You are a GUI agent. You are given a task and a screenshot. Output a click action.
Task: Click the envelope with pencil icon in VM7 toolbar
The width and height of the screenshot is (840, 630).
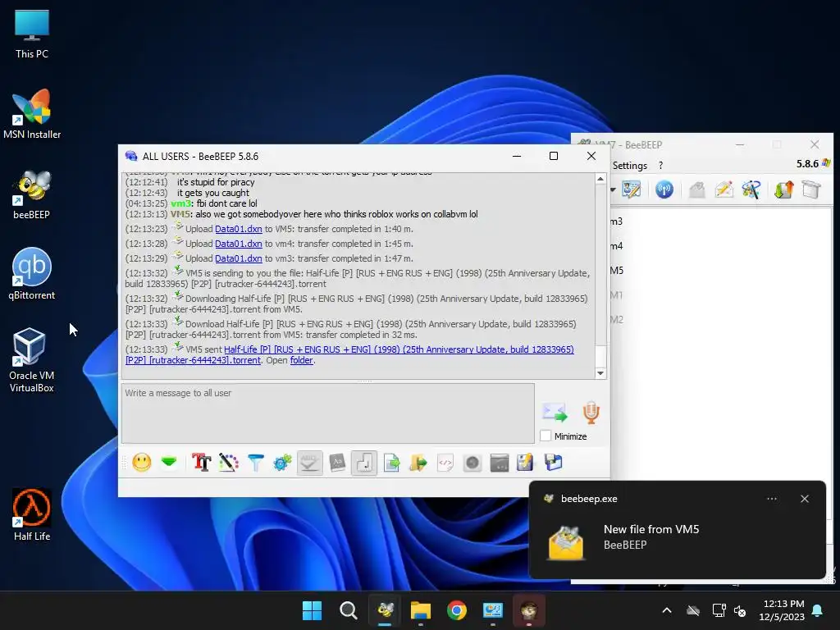point(724,189)
